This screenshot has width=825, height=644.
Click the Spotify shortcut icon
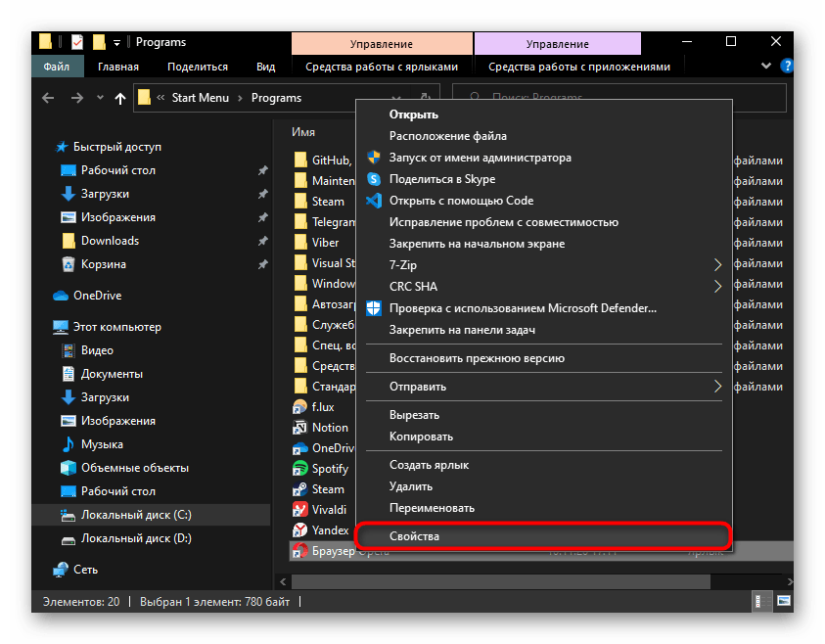[299, 468]
